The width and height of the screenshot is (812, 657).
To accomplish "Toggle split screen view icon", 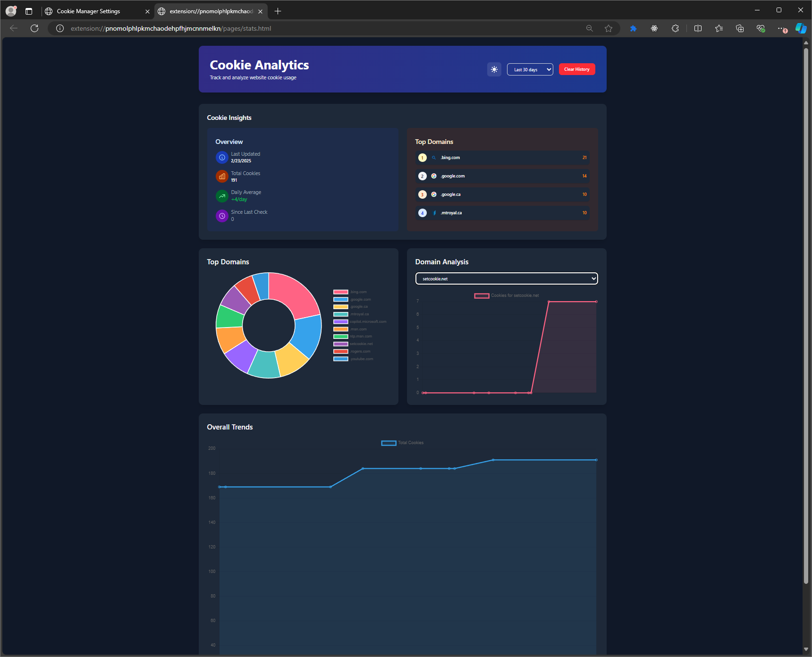I will 698,28.
